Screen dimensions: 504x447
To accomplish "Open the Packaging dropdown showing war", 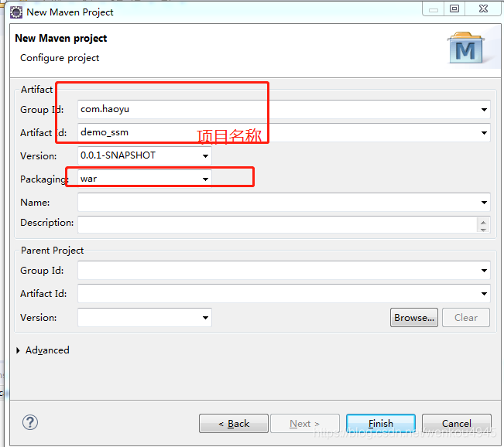I will pyautogui.click(x=205, y=179).
